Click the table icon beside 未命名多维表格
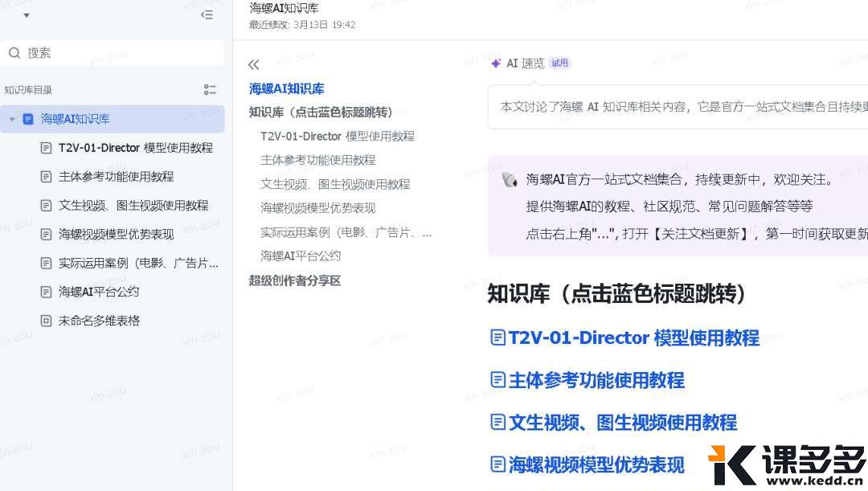 click(47, 321)
